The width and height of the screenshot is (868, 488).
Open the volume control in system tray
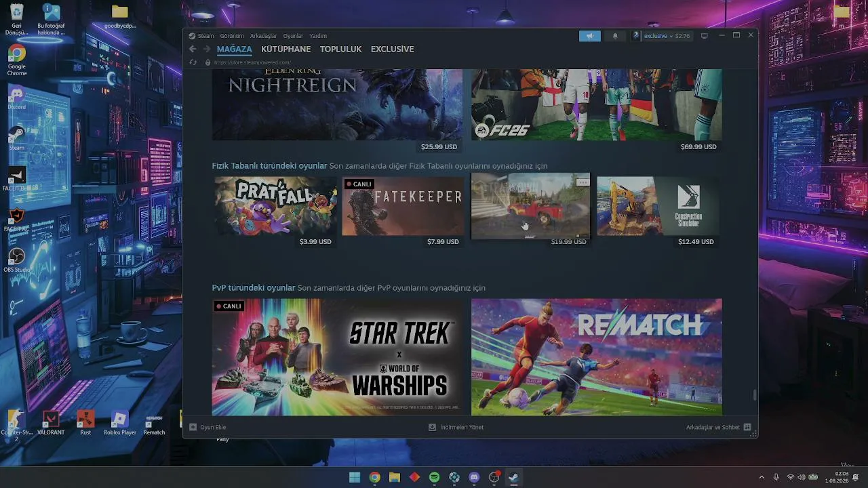pos(802,477)
